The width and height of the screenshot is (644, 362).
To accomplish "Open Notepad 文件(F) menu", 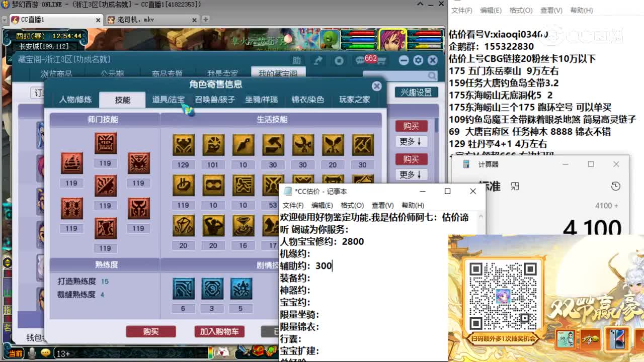I will (x=293, y=205).
